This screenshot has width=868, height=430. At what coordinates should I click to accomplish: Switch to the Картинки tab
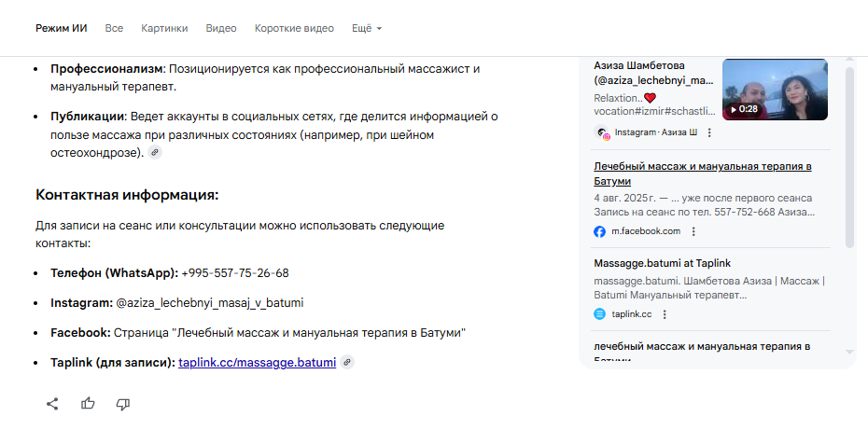(x=164, y=28)
